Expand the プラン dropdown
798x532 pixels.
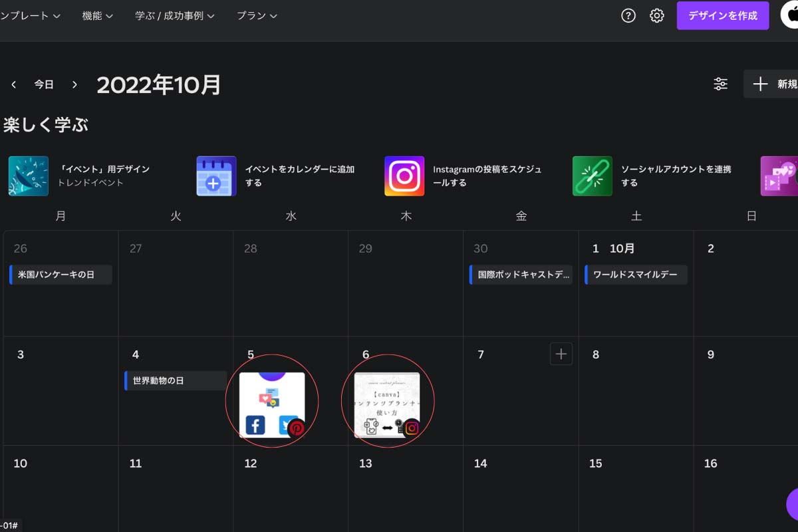pos(256,15)
